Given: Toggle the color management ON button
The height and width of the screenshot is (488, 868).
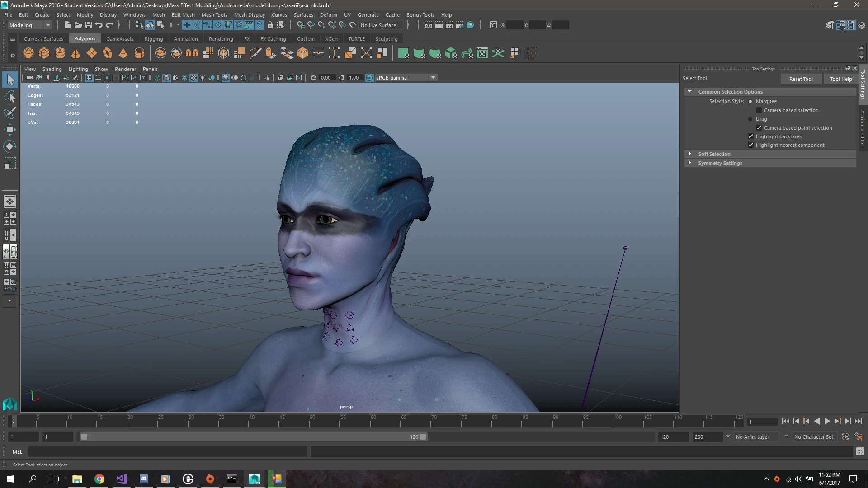Looking at the screenshot, I should tap(369, 78).
